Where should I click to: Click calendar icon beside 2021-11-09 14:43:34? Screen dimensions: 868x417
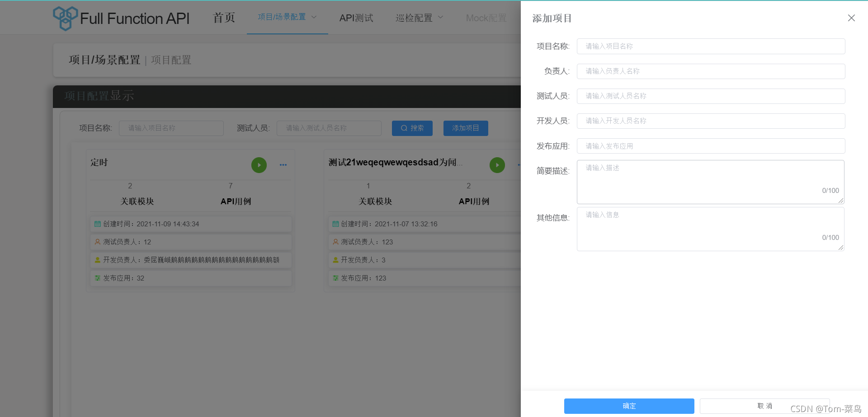[97, 224]
